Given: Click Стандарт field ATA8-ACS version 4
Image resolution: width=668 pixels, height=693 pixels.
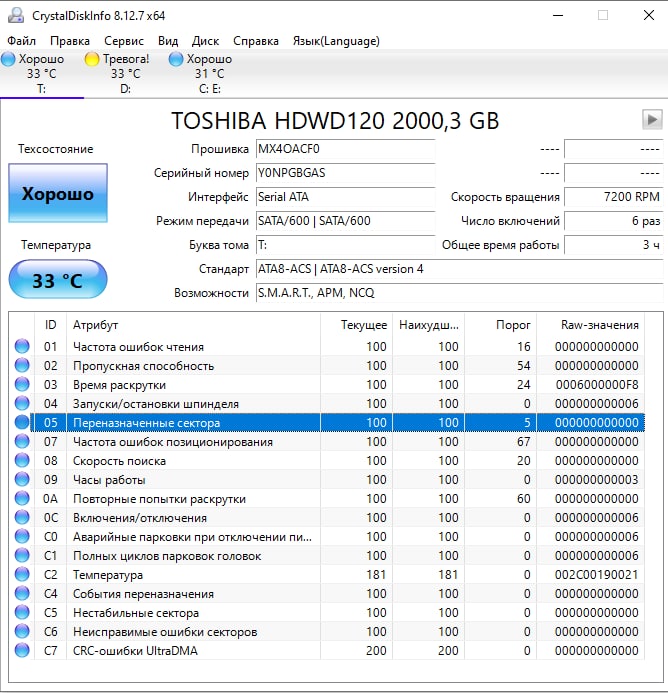Looking at the screenshot, I should [x=459, y=269].
